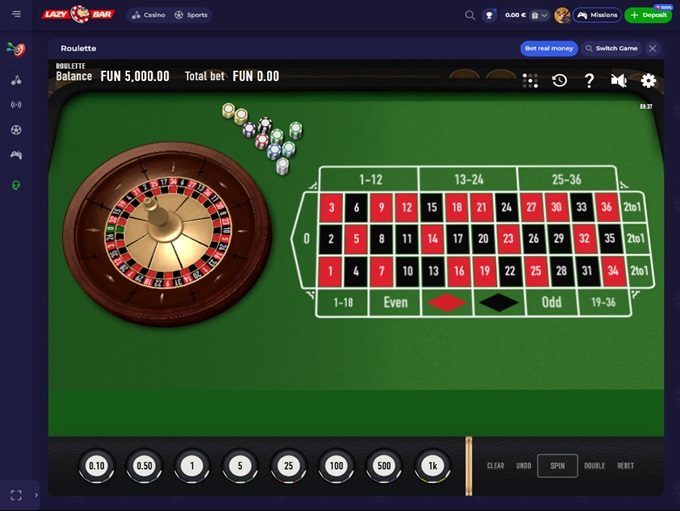Viewport: 680px width, 511px height.
Task: Click the headset support icon in sidebar
Action: 16,185
